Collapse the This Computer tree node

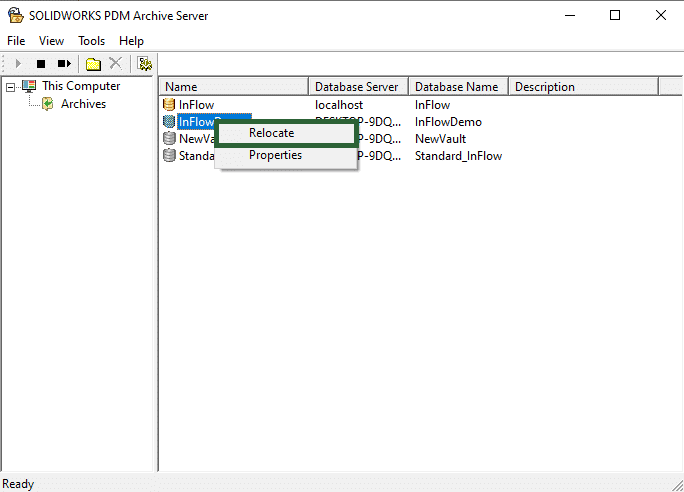point(10,87)
